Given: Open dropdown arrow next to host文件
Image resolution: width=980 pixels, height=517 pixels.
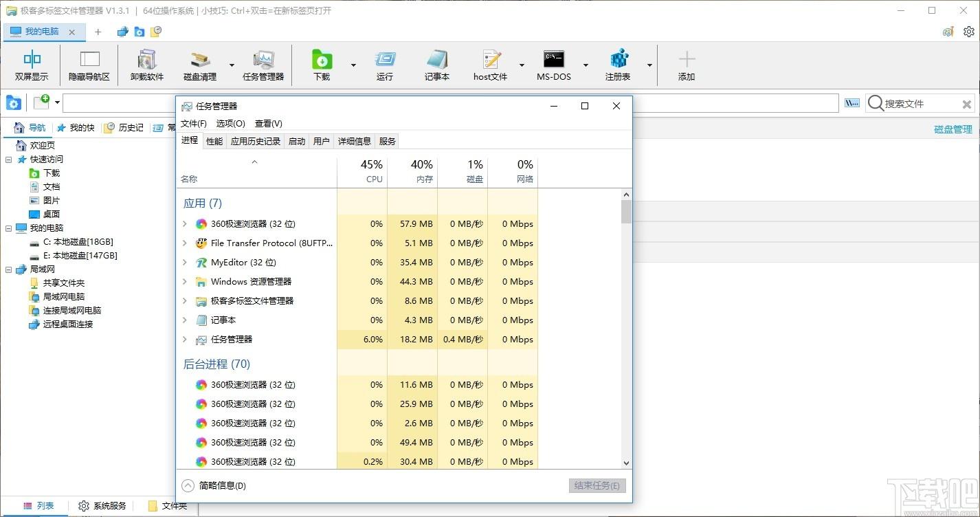Looking at the screenshot, I should pyautogui.click(x=522, y=65).
